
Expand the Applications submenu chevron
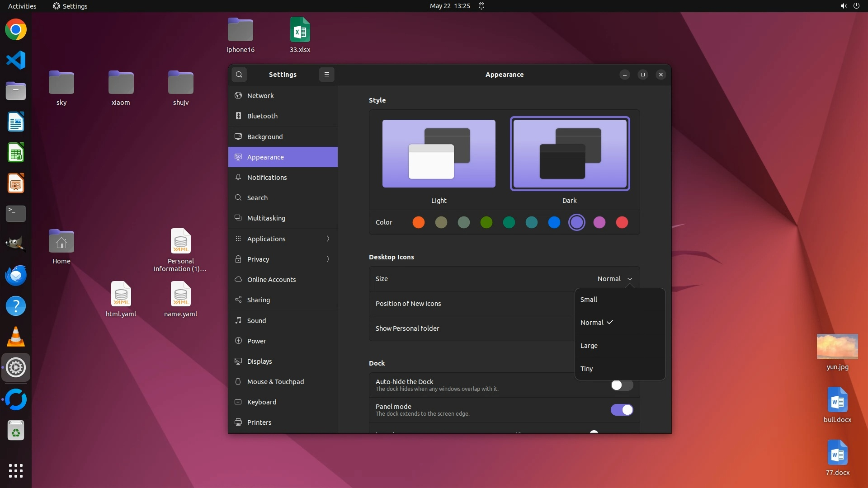[x=328, y=239]
